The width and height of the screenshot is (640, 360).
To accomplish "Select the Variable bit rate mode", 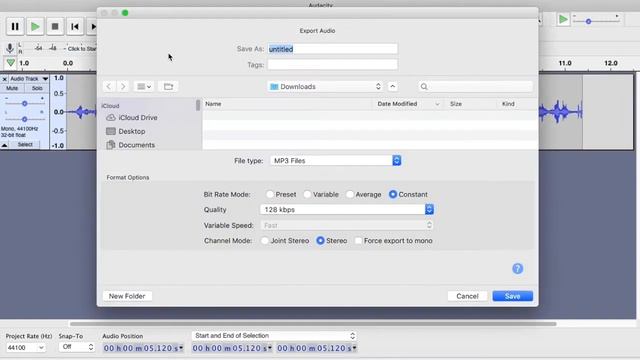I will (x=307, y=195).
